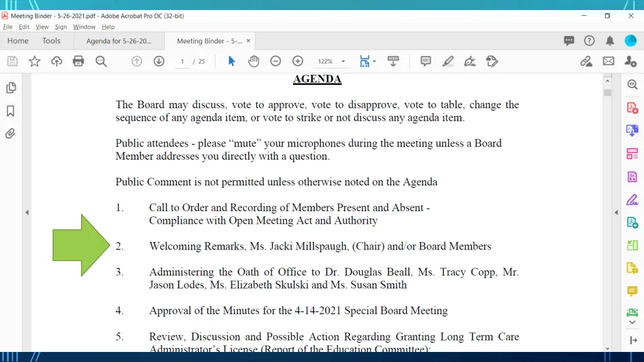The height and width of the screenshot is (362, 644).
Task: Open the sign document tool
Action: click(x=470, y=61)
